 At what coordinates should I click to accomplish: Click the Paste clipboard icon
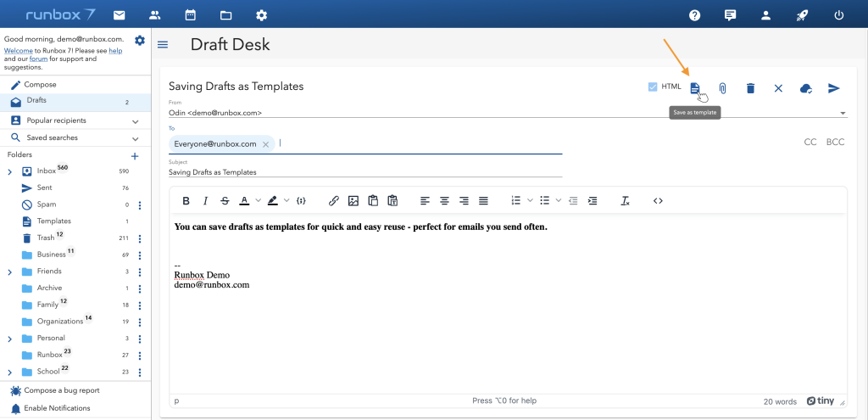tap(373, 200)
